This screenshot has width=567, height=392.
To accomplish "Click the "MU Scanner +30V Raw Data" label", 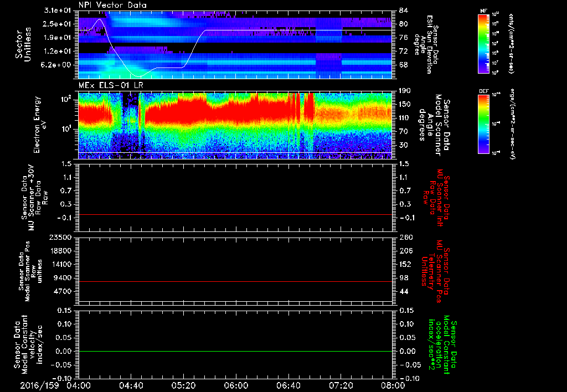I will (x=34, y=198).
